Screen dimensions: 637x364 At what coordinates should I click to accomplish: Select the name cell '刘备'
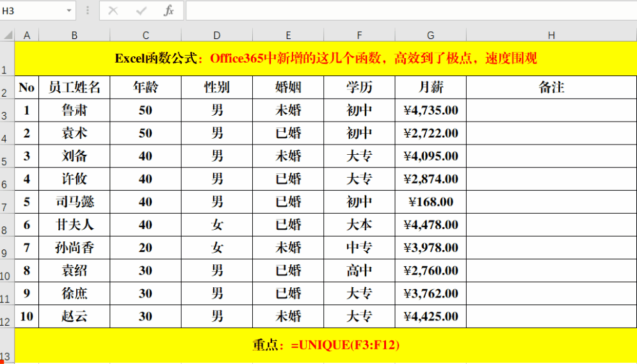pyautogui.click(x=74, y=156)
